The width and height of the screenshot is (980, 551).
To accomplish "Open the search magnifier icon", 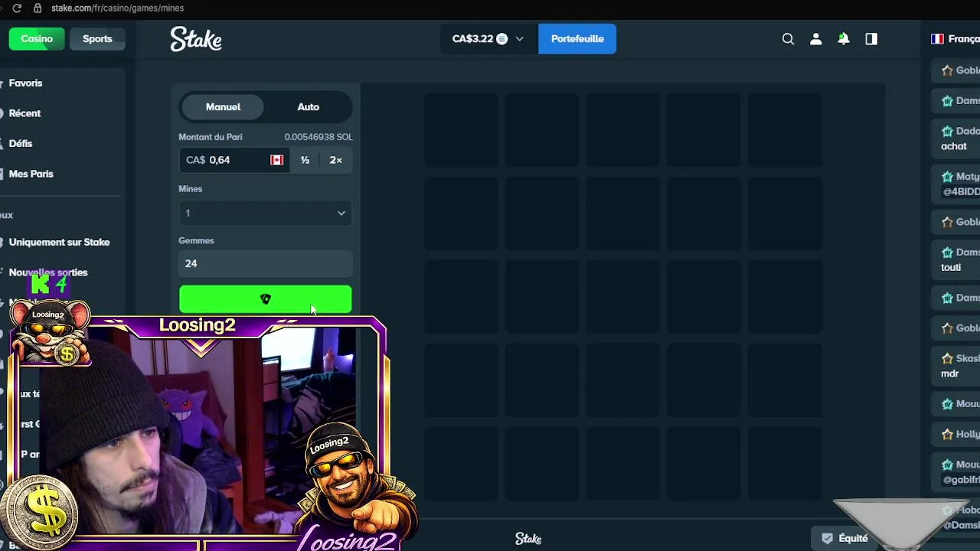I will 788,39.
